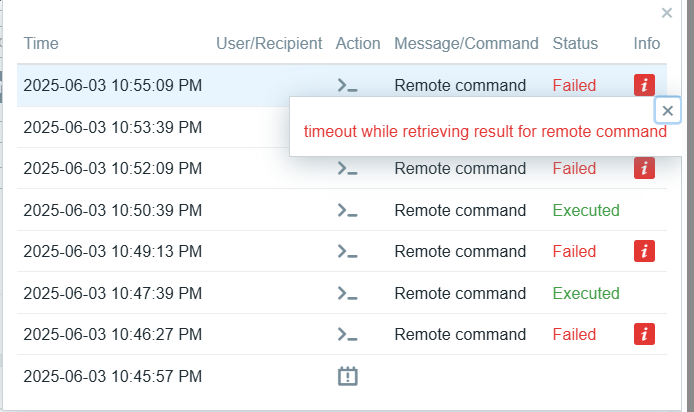
Task: Click red info icon for 10:46:27 PM row
Action: [x=644, y=334]
